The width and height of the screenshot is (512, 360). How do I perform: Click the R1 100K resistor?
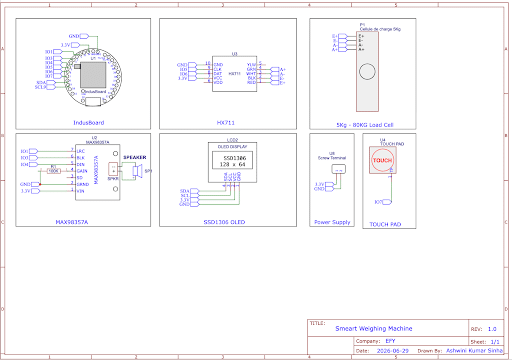tap(54, 170)
